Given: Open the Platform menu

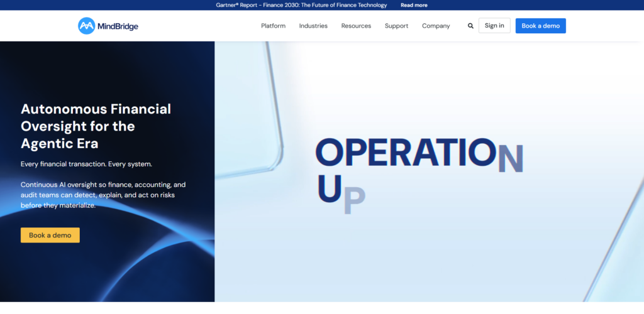Looking at the screenshot, I should [x=273, y=26].
